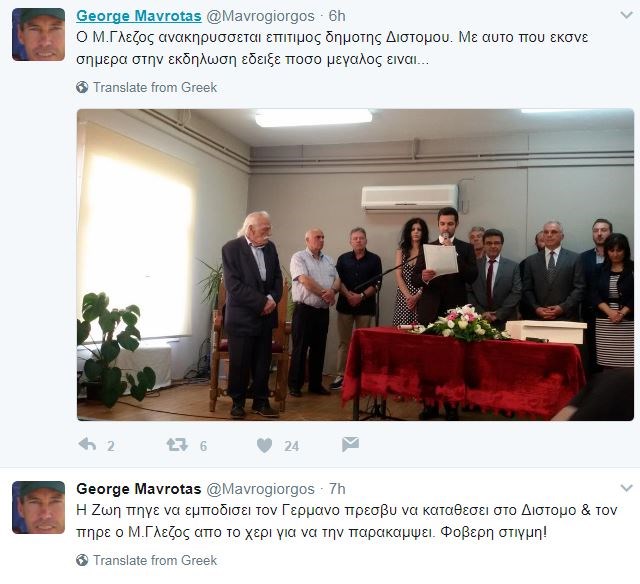Image resolution: width=640 pixels, height=584 pixels.
Task: Open George Mavrotas profile name on first tweet
Action: coord(139,16)
